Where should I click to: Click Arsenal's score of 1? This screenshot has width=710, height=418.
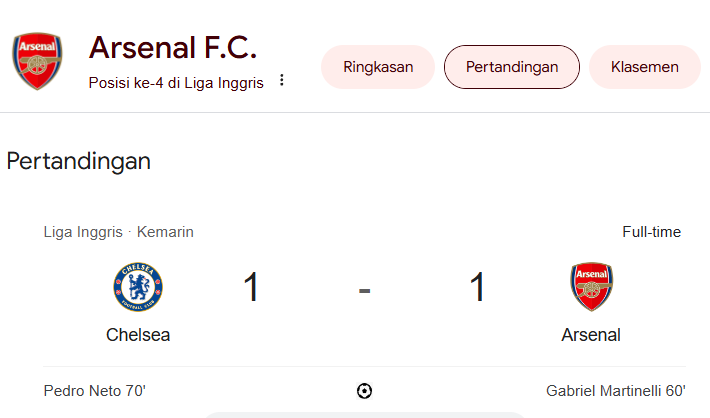pos(477,288)
